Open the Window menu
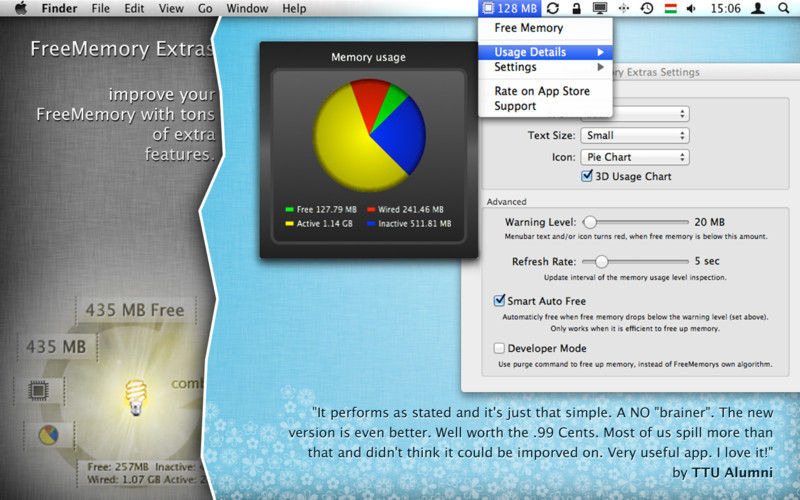Viewport: 800px width, 500px height. coord(247,8)
